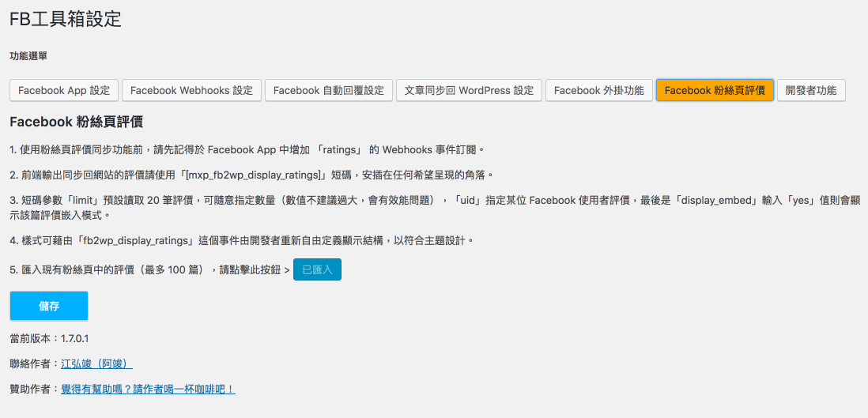Switch to Facebook Webhooks 設定 tab

pos(191,90)
